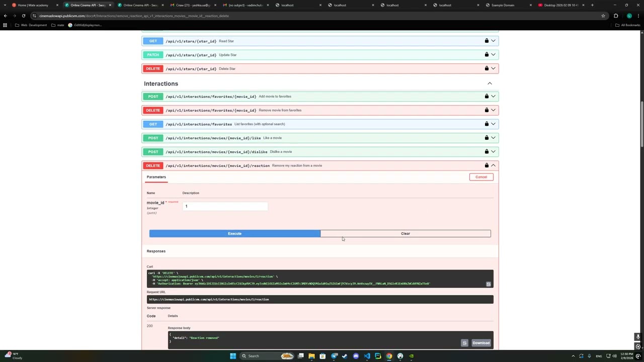Screen dimensions: 644x362
Task: Open the NVIDIA app from the taskbar
Action: coord(411,356)
